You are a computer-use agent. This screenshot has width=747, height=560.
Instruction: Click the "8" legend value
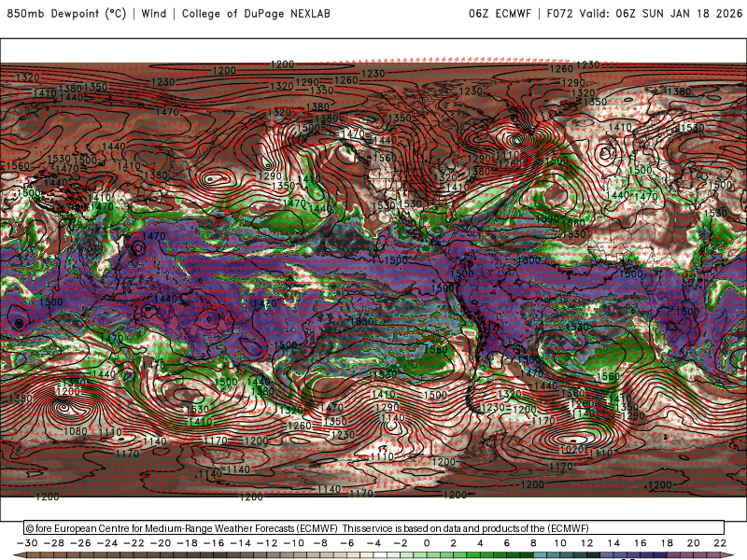pos(533,543)
